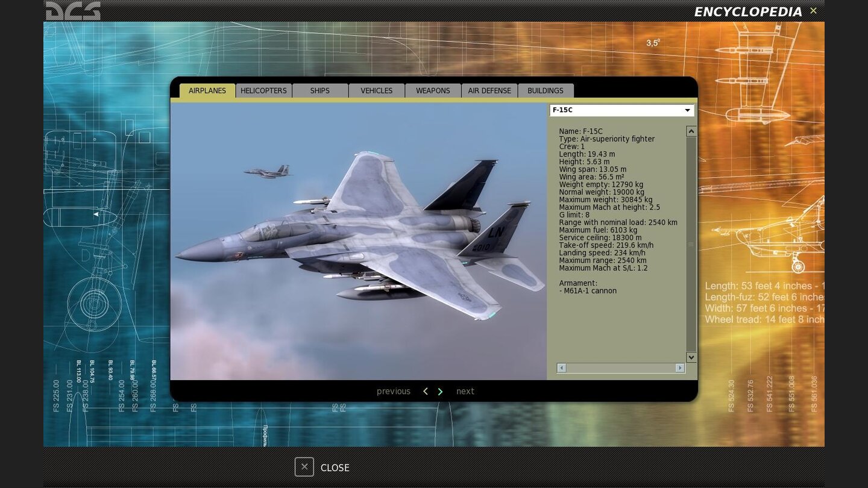Switch to Air Defense tab
Image resolution: width=868 pixels, height=488 pixels.
pos(489,90)
